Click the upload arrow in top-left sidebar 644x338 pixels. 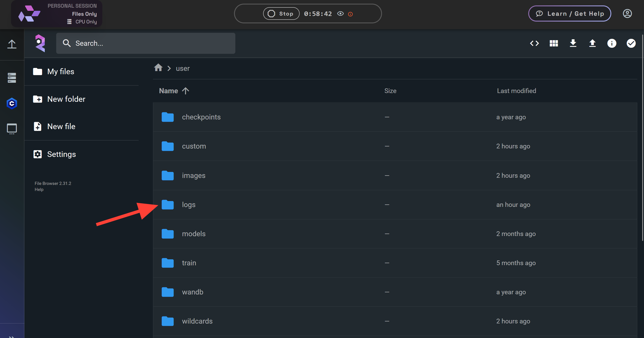pyautogui.click(x=12, y=44)
